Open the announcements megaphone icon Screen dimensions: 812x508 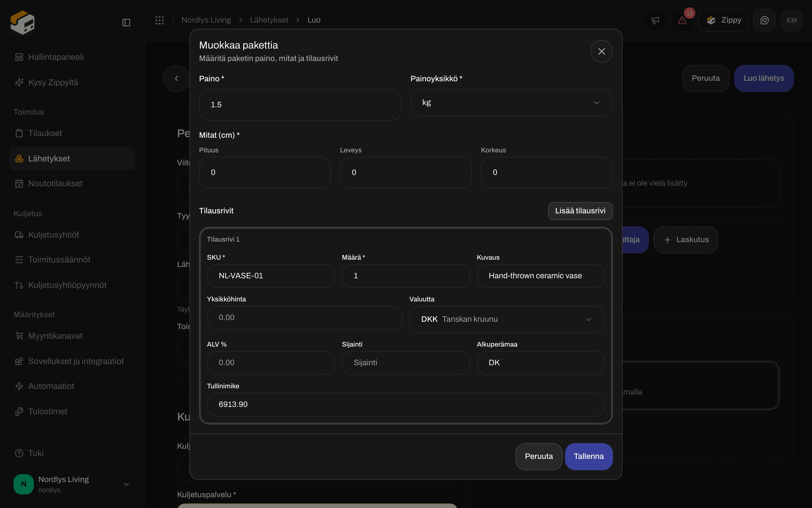click(x=655, y=21)
